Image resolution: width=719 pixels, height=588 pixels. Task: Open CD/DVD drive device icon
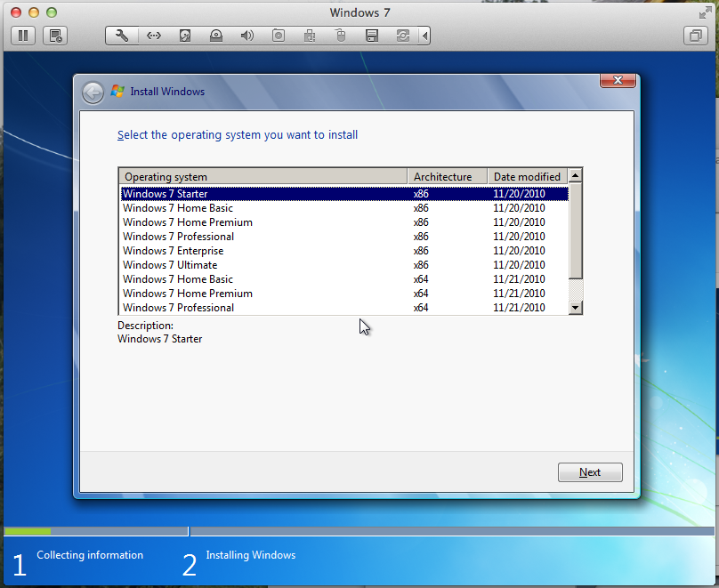[216, 36]
